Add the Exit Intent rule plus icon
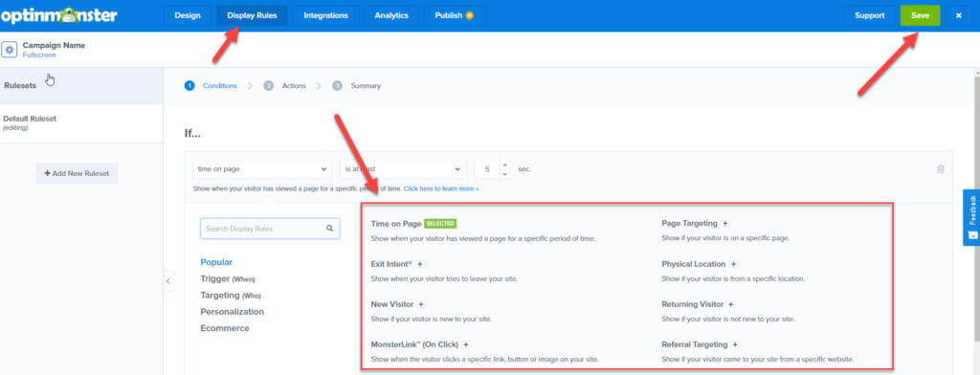Image resolution: width=980 pixels, height=375 pixels. pyautogui.click(x=420, y=264)
